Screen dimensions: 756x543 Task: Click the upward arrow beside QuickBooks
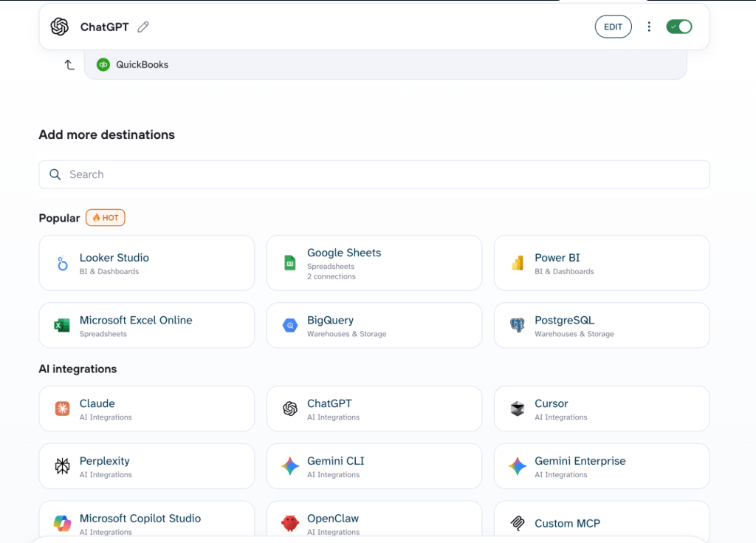pos(69,65)
